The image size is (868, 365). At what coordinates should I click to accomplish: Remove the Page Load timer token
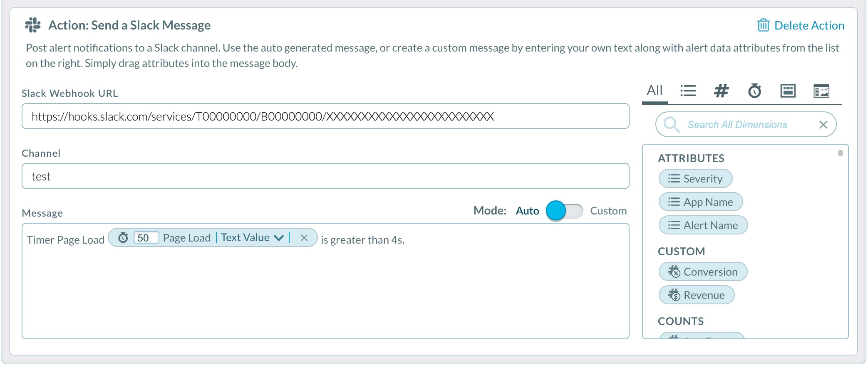(304, 238)
